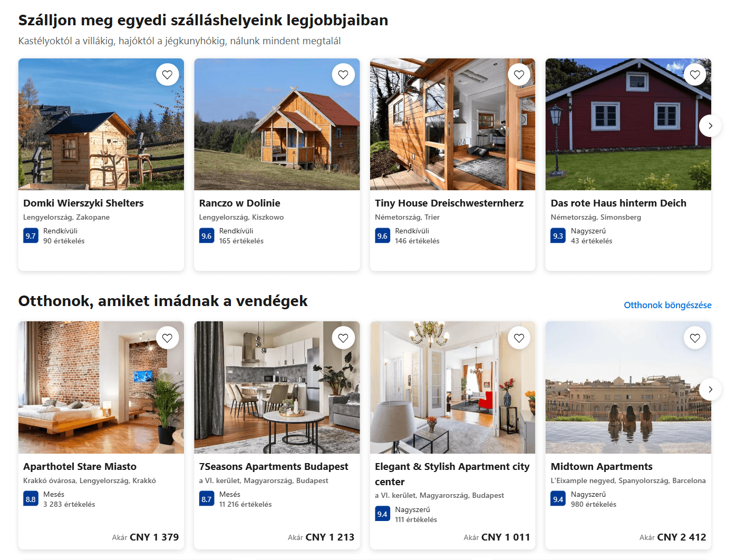Open the Otthonok böngészése link
736x560 pixels.
coord(667,305)
